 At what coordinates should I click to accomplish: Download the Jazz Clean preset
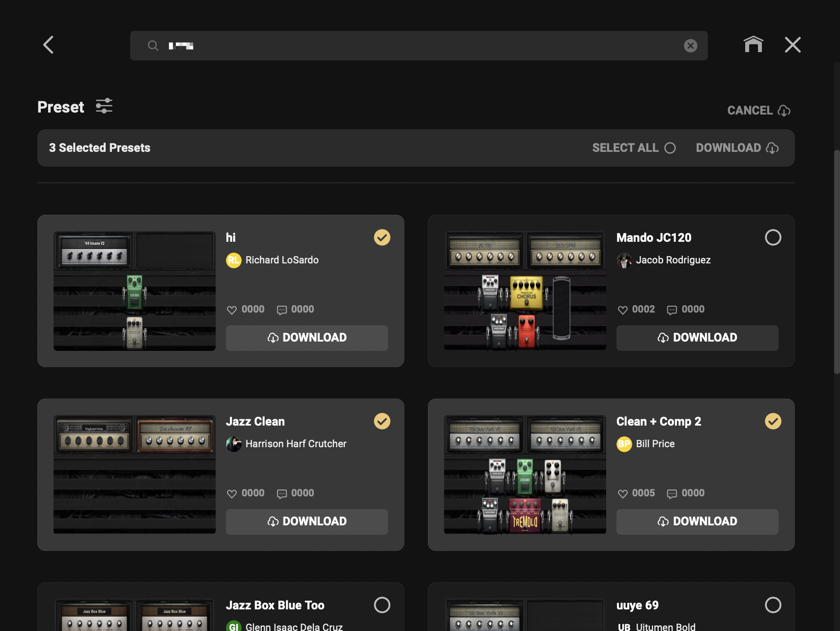pos(307,521)
